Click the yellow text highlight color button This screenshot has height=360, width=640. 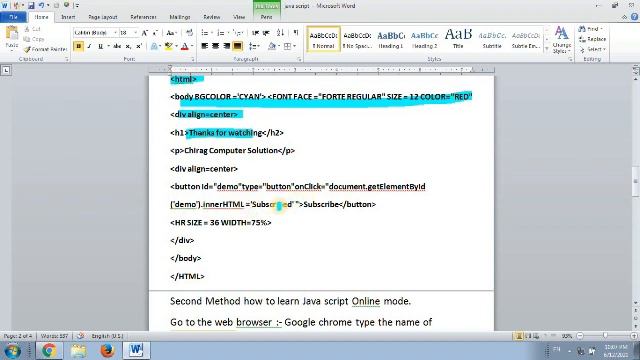[x=169, y=46]
